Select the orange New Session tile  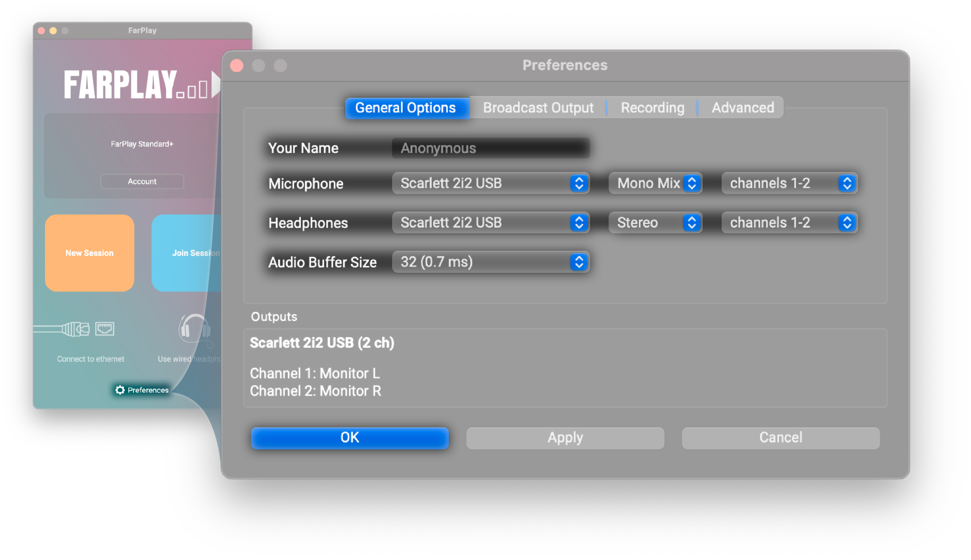point(89,253)
